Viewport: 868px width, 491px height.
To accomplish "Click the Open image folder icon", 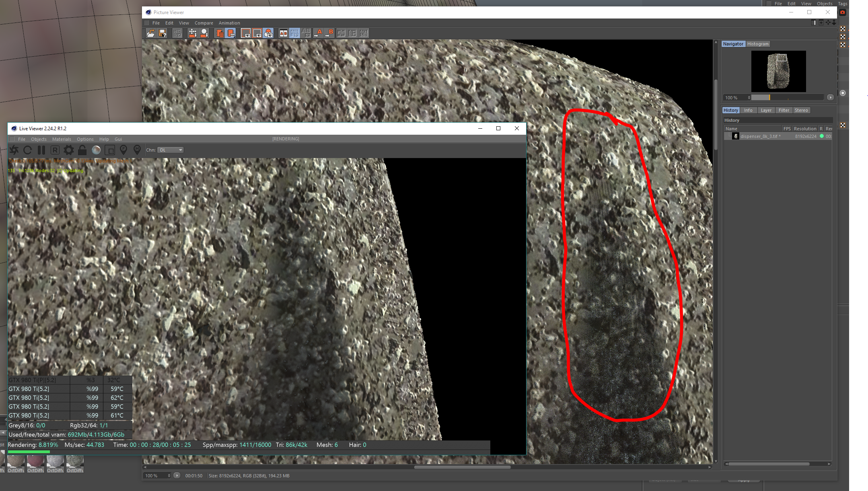I will [x=151, y=33].
